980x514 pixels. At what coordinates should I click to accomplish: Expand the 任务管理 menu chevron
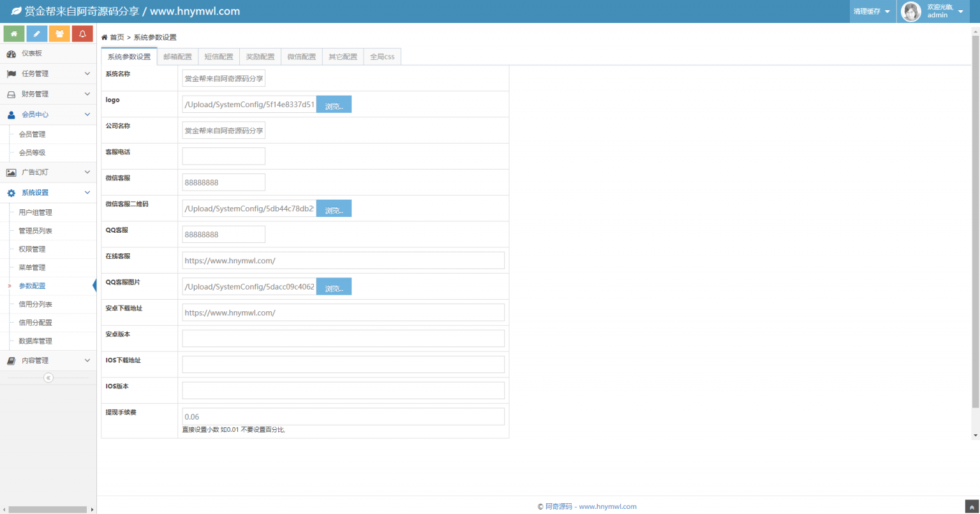pos(87,74)
